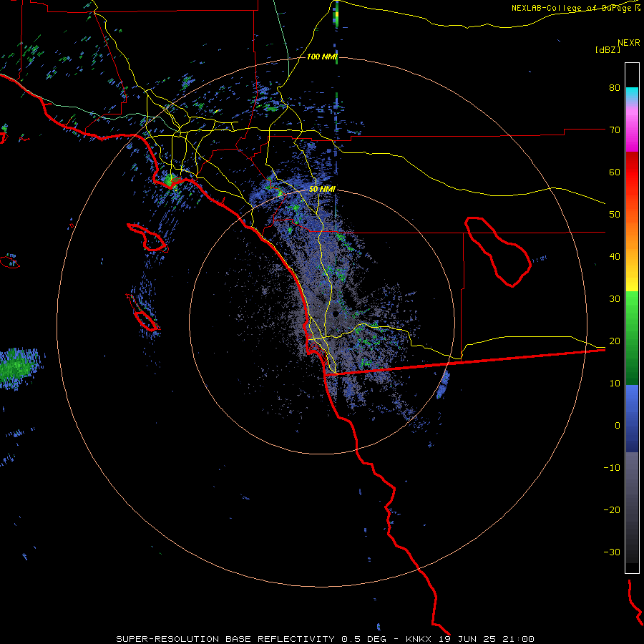This screenshot has height=644, width=644.
Task: Click the 30 value on dBZ scale
Action: (615, 298)
